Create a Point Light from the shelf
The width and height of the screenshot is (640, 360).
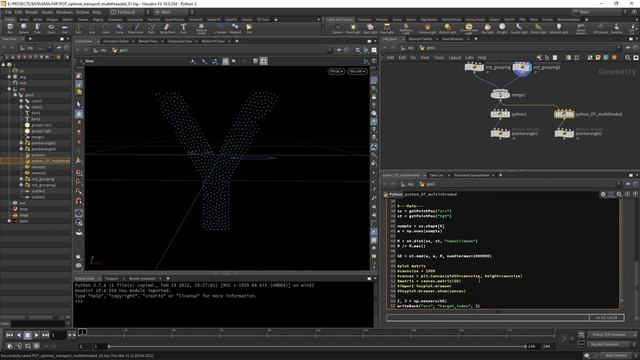tap(353, 28)
